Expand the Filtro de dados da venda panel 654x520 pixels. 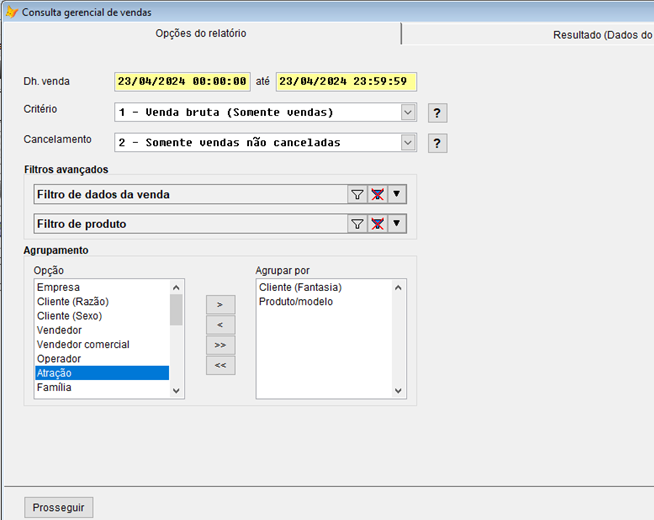pos(397,195)
